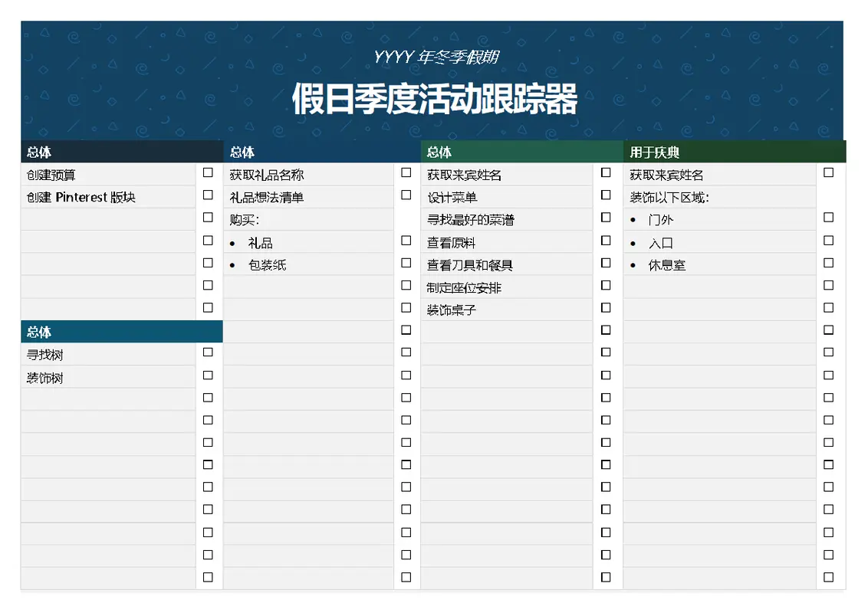Viewport: 868px width, 613px height.
Task: Click the 总体 header above 寻找树
Action: coord(122,331)
